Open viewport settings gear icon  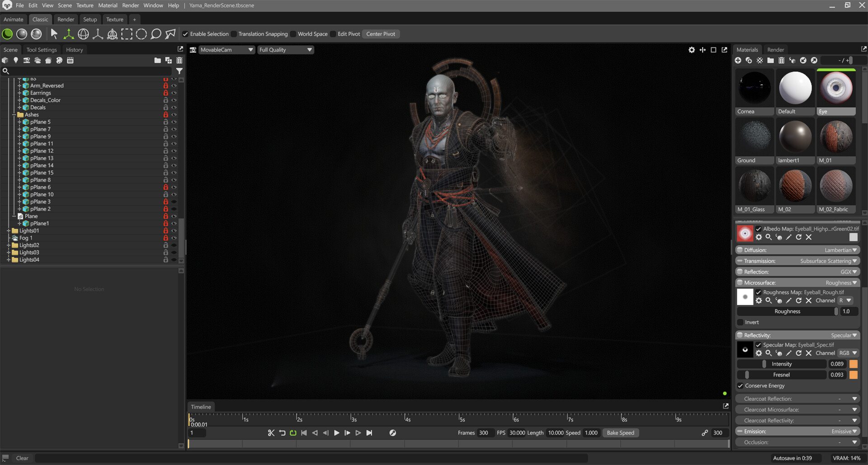[692, 50]
